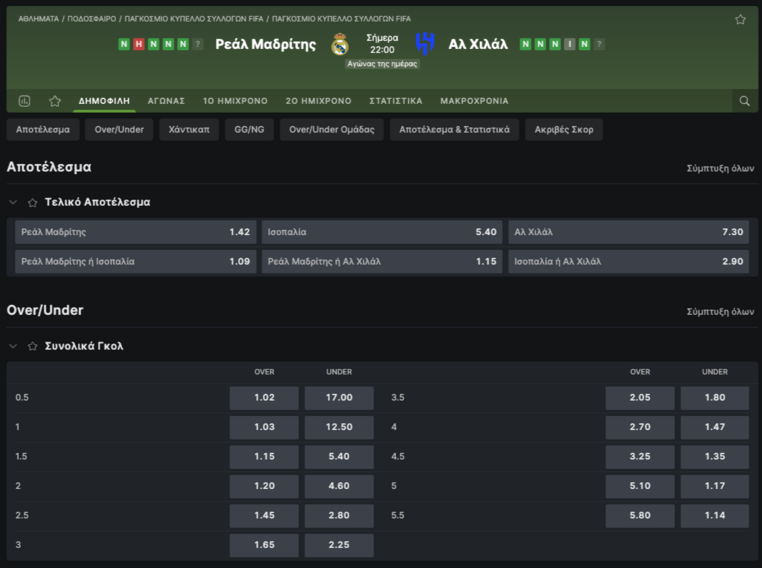Click the favorites star icon beside ΔΗΜΟΦΙΛΗ tab
The width and height of the screenshot is (762, 568).
point(55,101)
